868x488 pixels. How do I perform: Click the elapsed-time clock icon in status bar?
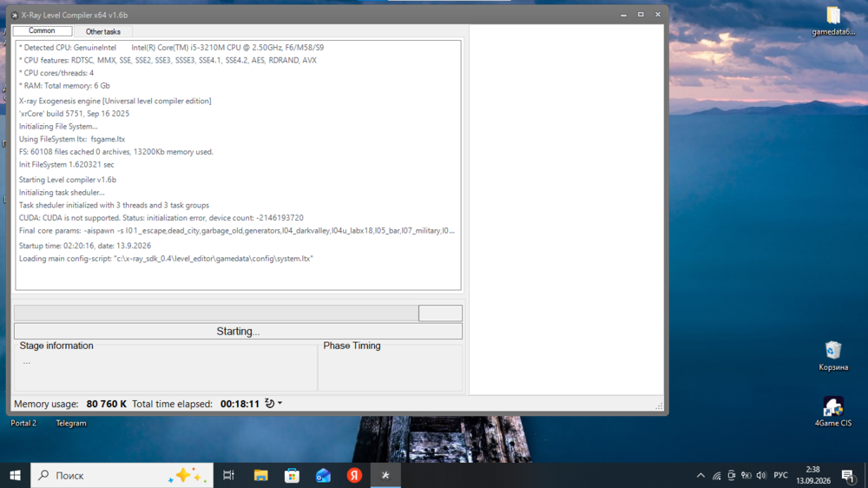(270, 403)
